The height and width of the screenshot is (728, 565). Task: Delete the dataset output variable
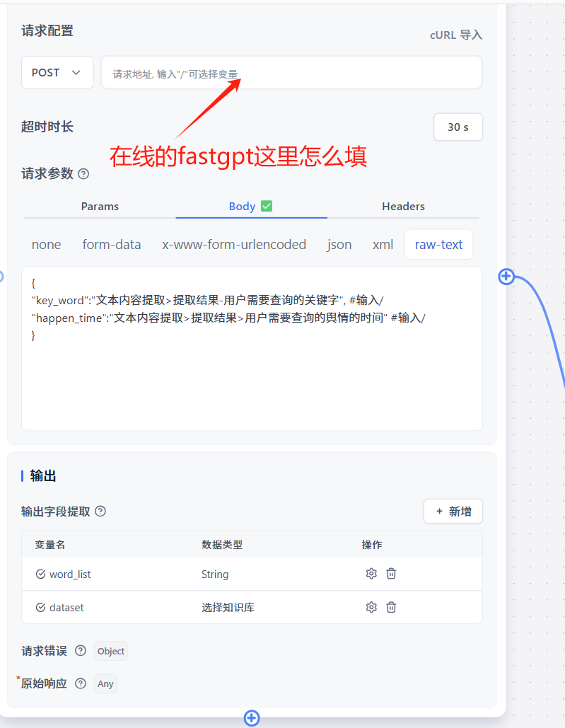(x=391, y=607)
